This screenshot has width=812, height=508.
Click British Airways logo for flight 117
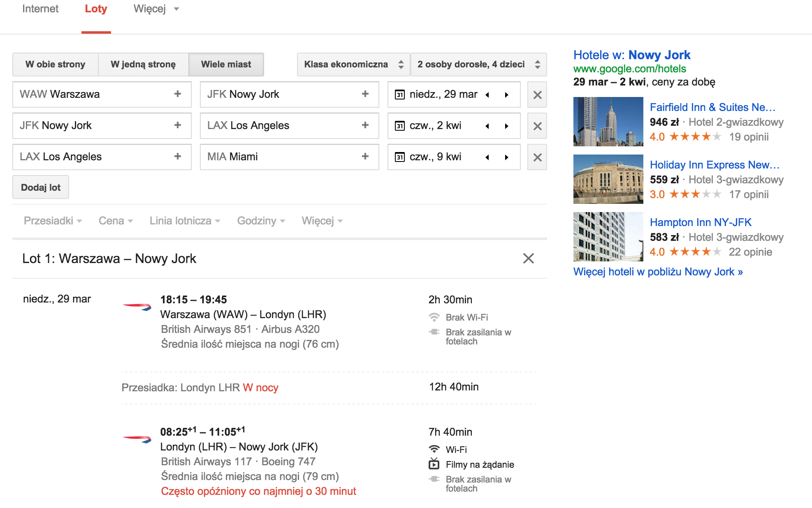[137, 439]
